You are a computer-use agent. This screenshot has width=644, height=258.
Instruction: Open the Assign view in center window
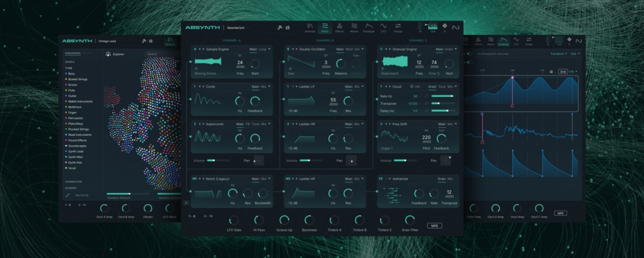(398, 27)
